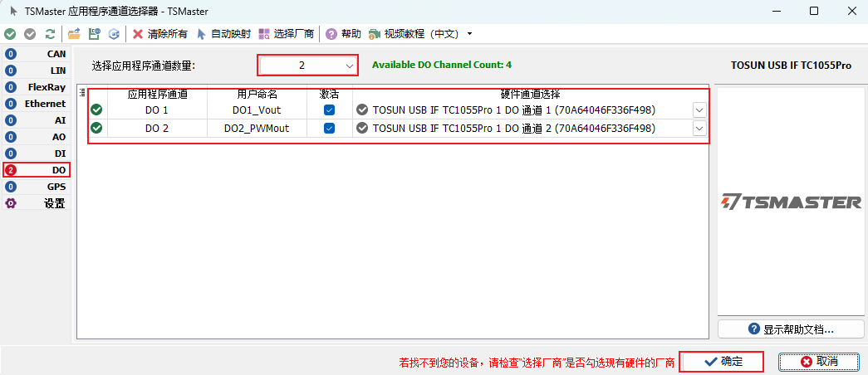Click the 硬件通道选择 column header
Screen dimensions: 868x375
tap(530, 95)
